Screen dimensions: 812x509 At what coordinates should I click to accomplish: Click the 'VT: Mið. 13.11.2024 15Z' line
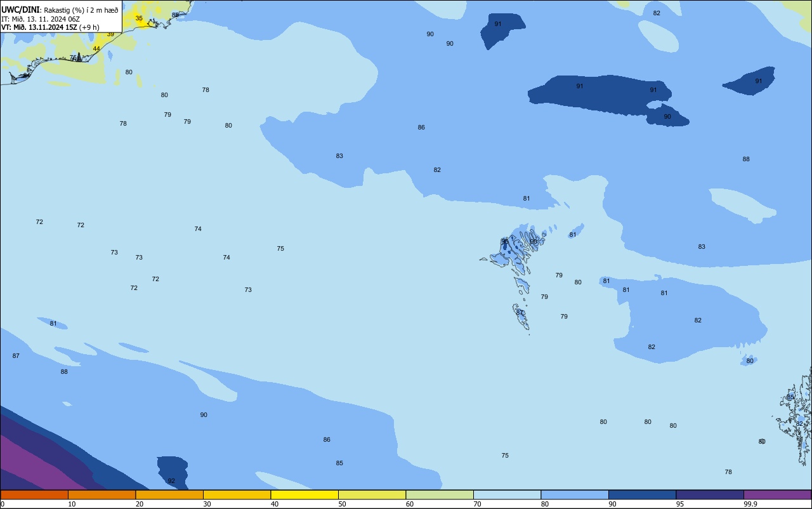(39, 27)
